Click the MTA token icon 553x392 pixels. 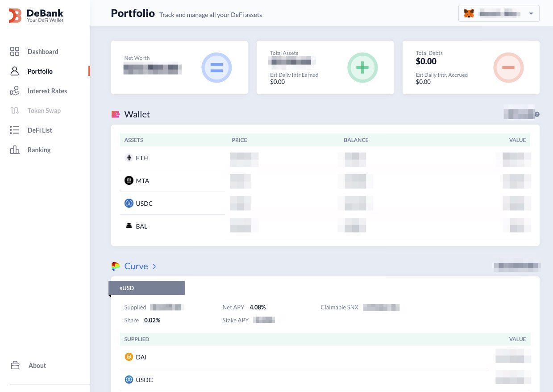coord(129,180)
